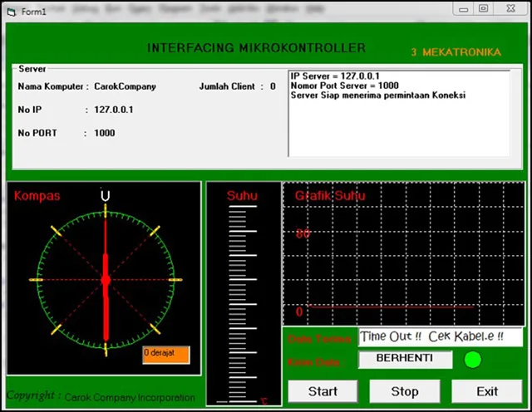Click the Kirim Data label

[316, 362]
